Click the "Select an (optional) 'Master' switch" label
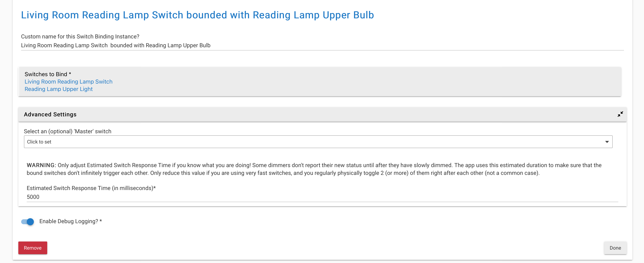The height and width of the screenshot is (263, 644). [x=68, y=131]
